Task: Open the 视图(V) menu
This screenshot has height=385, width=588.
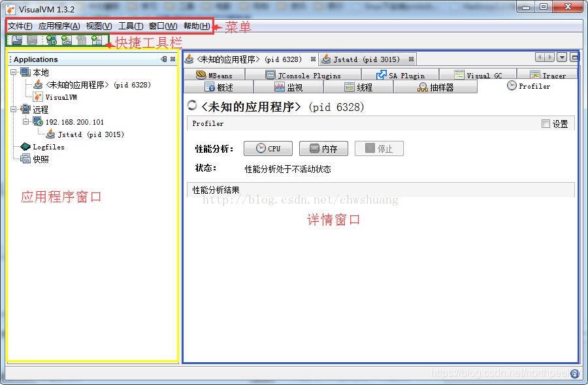Action: [x=99, y=26]
